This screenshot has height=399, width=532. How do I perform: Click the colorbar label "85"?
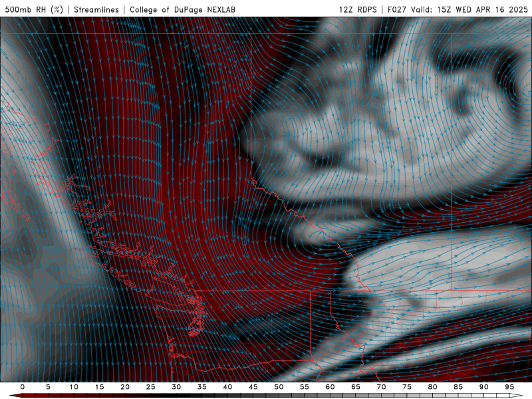click(x=458, y=387)
